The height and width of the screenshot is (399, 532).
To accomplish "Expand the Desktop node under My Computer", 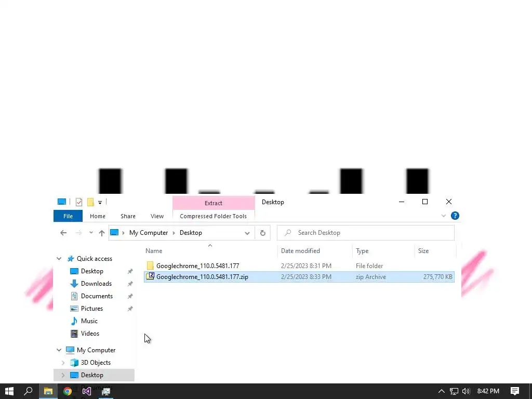I will (x=63, y=375).
